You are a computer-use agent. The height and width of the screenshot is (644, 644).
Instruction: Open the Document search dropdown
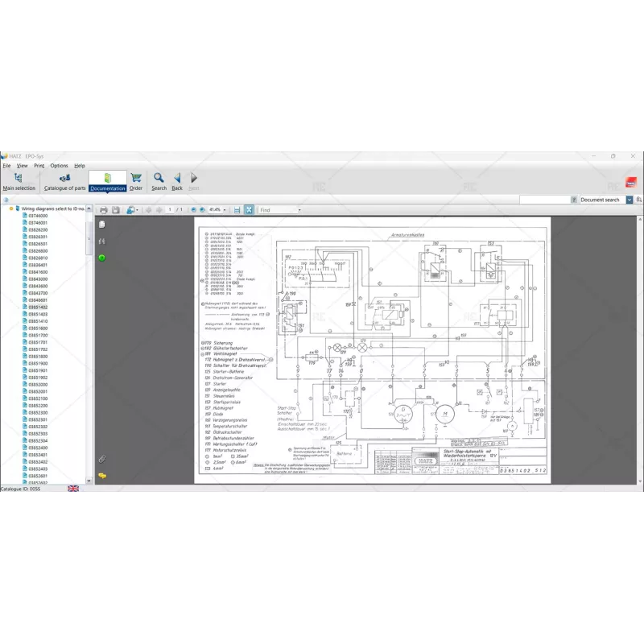(x=629, y=199)
